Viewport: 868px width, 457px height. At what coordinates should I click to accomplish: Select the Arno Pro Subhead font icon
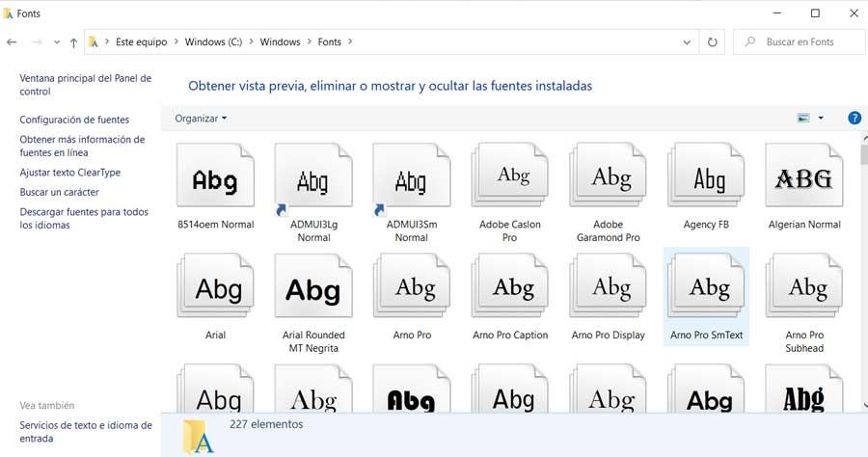(x=803, y=286)
